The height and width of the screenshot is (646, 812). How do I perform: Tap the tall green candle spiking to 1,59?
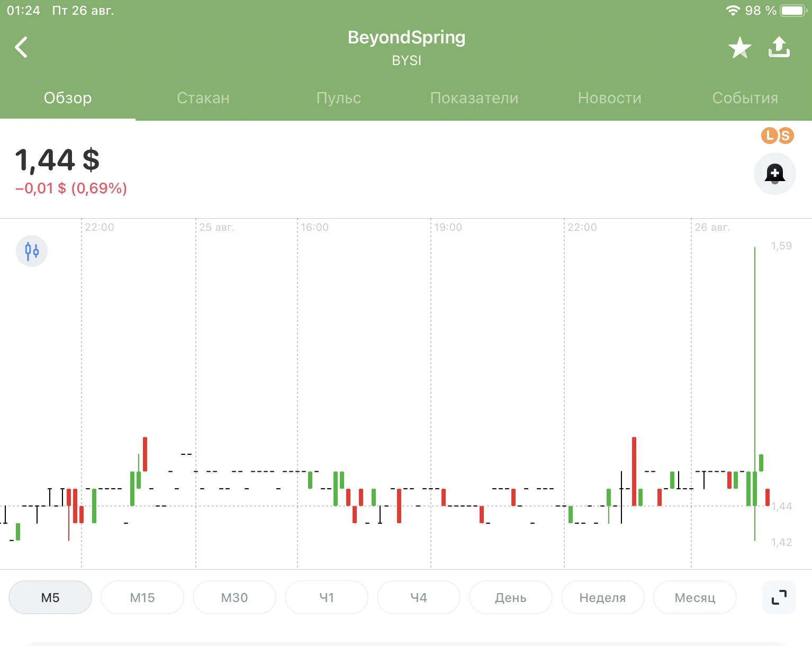(x=755, y=393)
